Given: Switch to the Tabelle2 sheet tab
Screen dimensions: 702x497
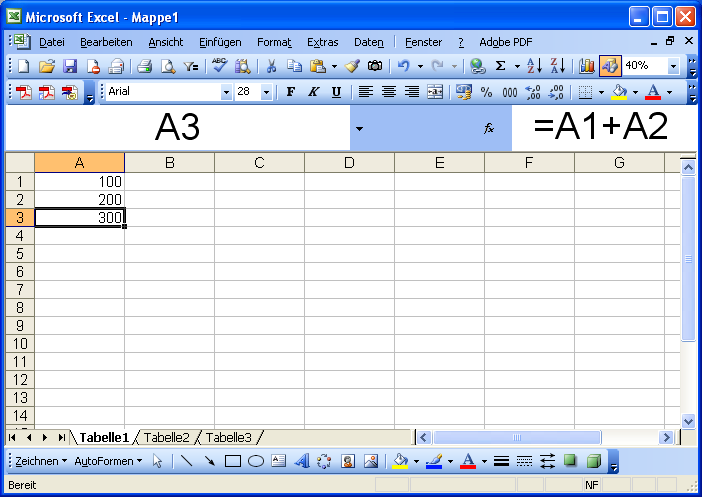Looking at the screenshot, I should point(166,437).
